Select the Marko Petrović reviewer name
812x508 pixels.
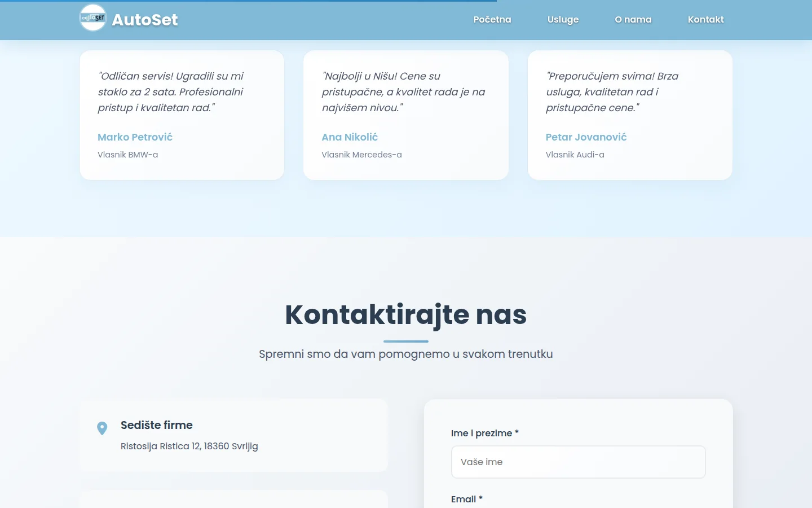tap(135, 137)
